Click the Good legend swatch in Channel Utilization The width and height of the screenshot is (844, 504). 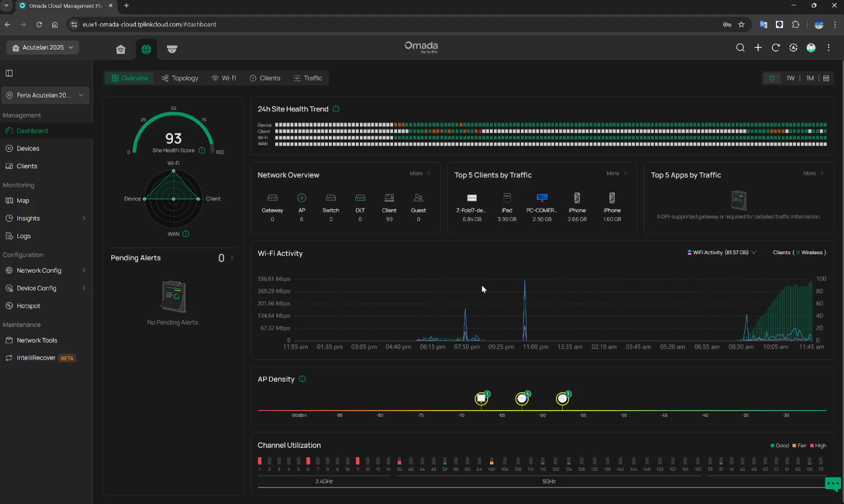pyautogui.click(x=773, y=446)
